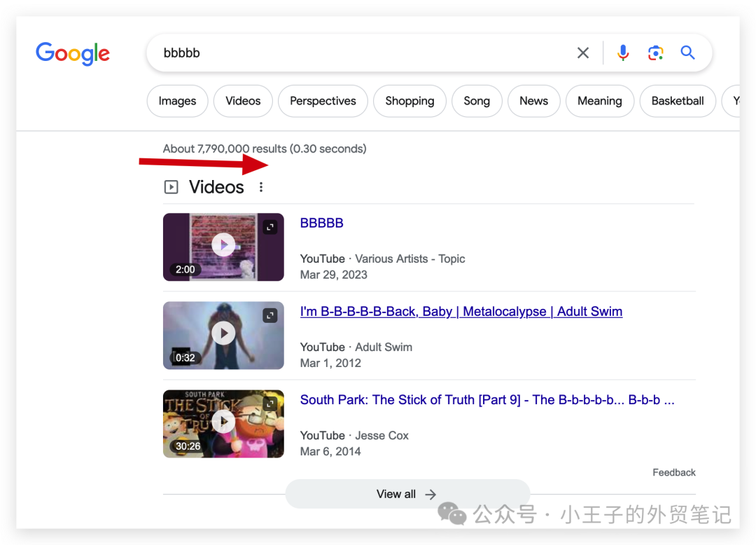The width and height of the screenshot is (756, 545).
Task: Start voice search with the microphone icon
Action: (x=622, y=53)
